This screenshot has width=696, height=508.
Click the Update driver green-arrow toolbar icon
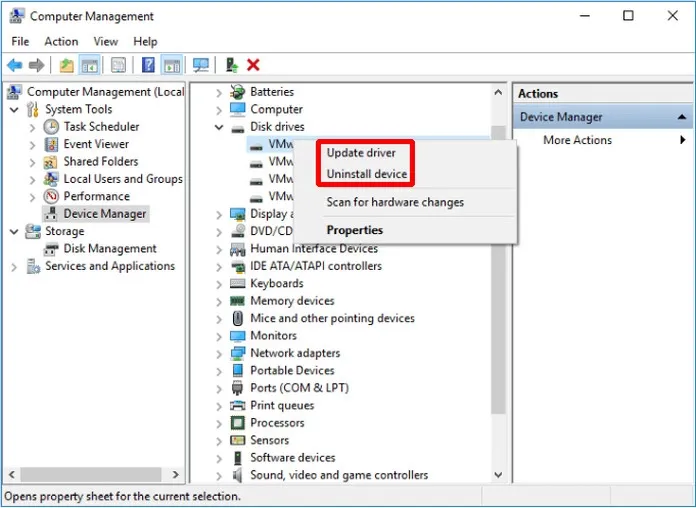232,66
